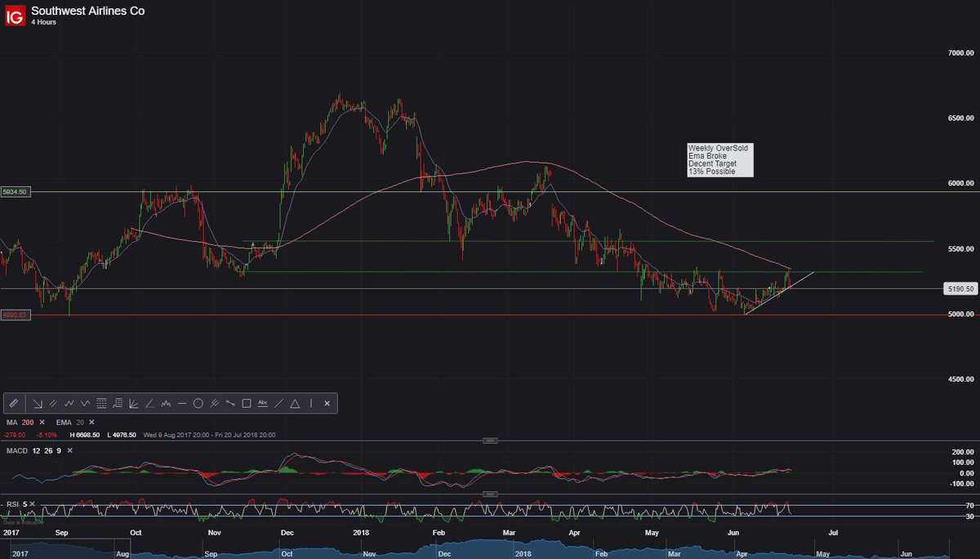
Task: Open RSI 5 indicator settings
Action: pyautogui.click(x=16, y=504)
